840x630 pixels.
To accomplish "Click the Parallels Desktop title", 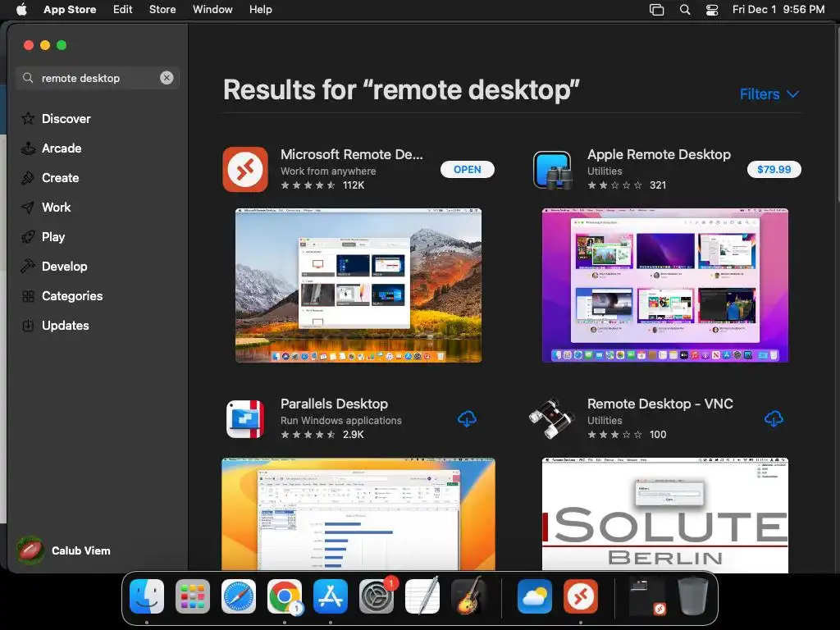I will pyautogui.click(x=334, y=404).
